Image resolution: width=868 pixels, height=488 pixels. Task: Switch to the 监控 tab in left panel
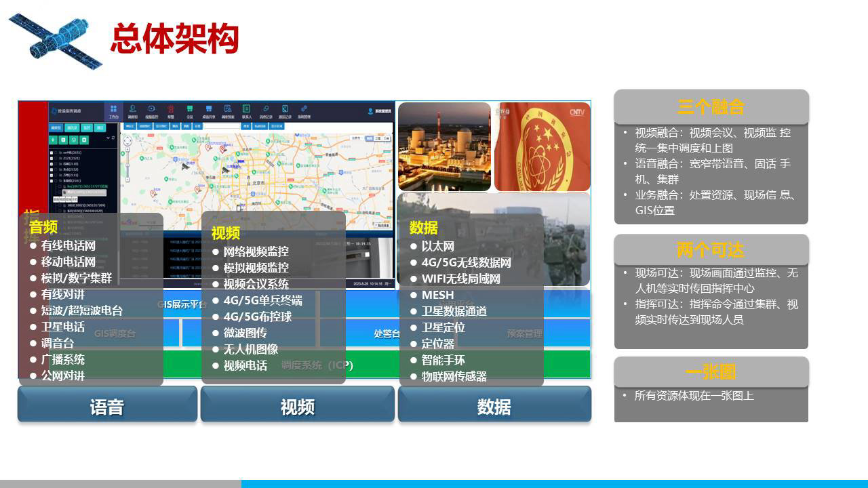(87, 127)
